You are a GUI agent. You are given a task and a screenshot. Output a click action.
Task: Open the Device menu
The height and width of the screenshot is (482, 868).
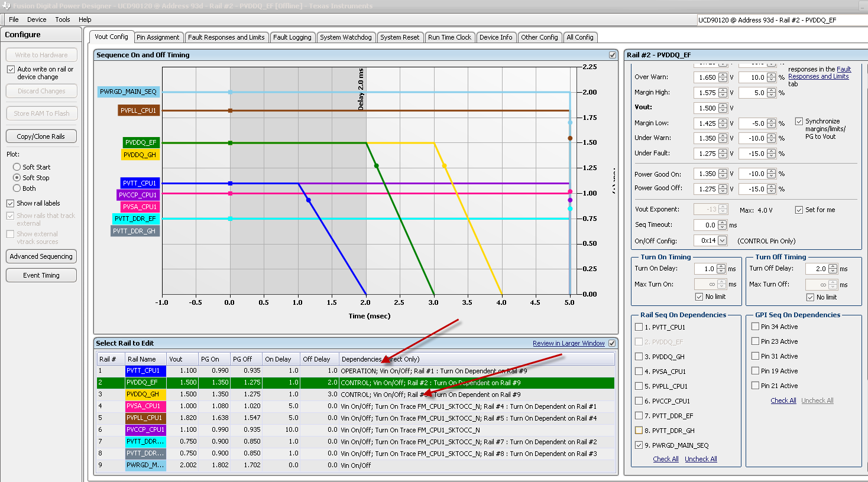coord(37,19)
